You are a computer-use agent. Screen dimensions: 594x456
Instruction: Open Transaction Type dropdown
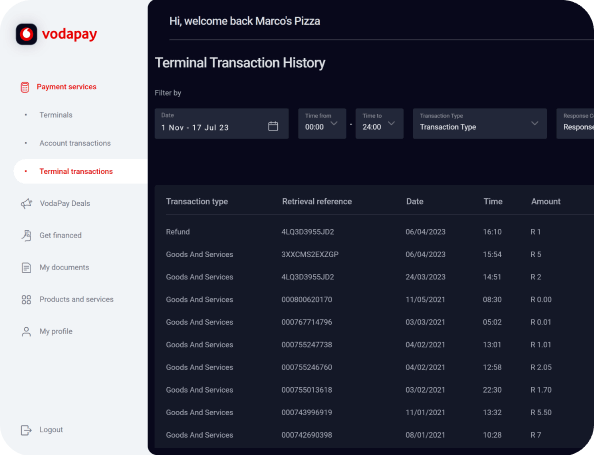(480, 123)
